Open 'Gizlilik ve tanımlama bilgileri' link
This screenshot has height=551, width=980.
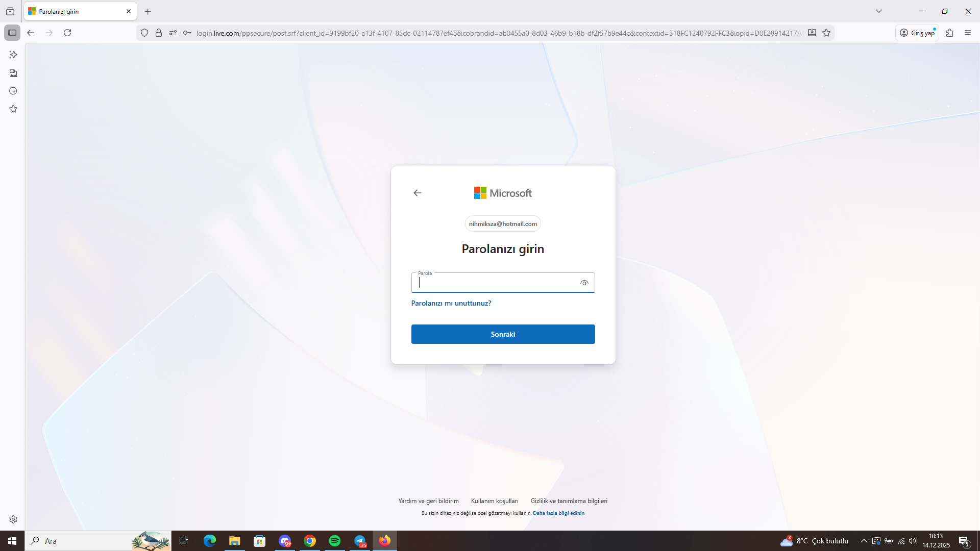tap(569, 501)
